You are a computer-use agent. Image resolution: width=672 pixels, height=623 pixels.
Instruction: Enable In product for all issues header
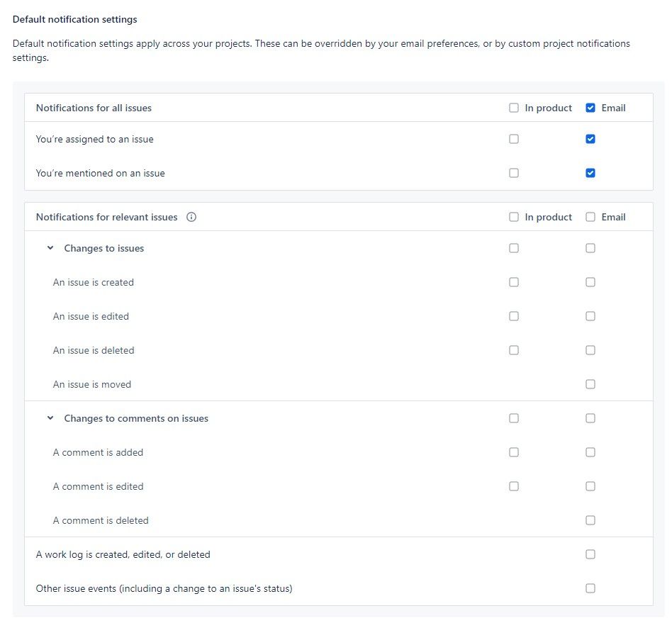[513, 108]
